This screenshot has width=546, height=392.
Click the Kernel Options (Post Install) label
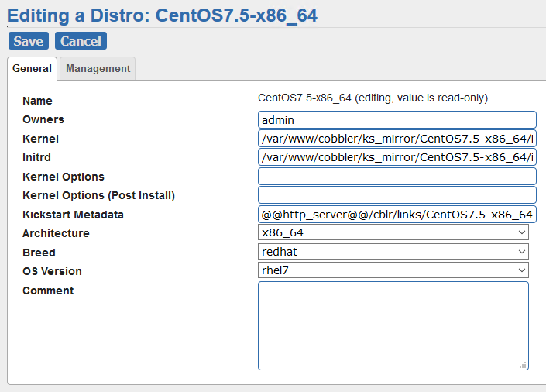point(98,195)
